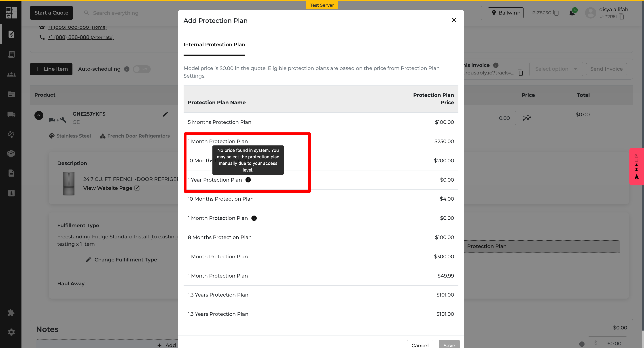Viewport: 644px width, 348px height.
Task: Click the pencil edit icon for GNE25JYKFS
Action: pos(165,114)
